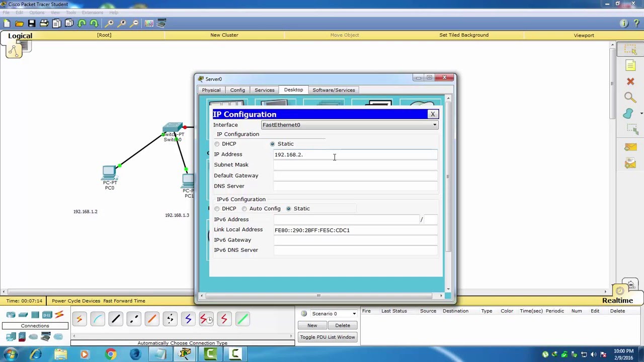Open the Extensions menu
This screenshot has width=644, height=362.
point(93,12)
